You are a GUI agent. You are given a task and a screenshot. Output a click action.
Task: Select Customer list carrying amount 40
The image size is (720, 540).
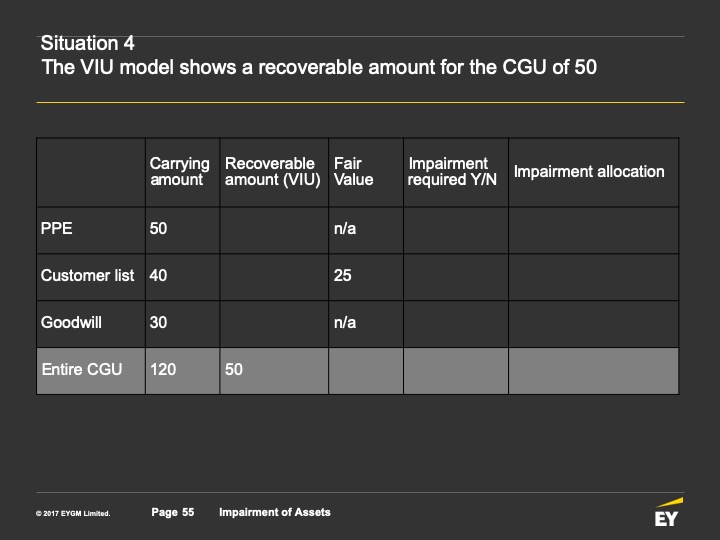coord(158,275)
